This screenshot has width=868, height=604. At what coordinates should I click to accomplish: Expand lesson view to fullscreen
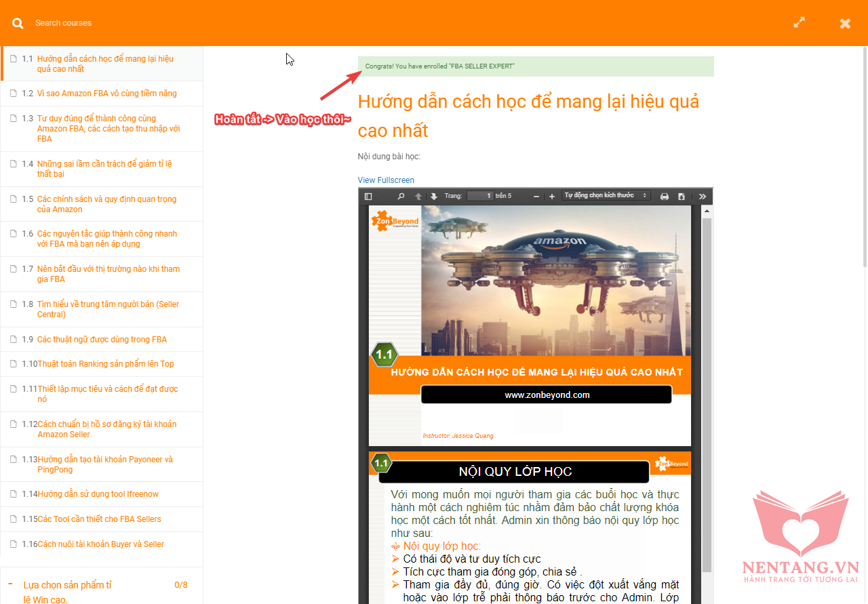point(800,22)
